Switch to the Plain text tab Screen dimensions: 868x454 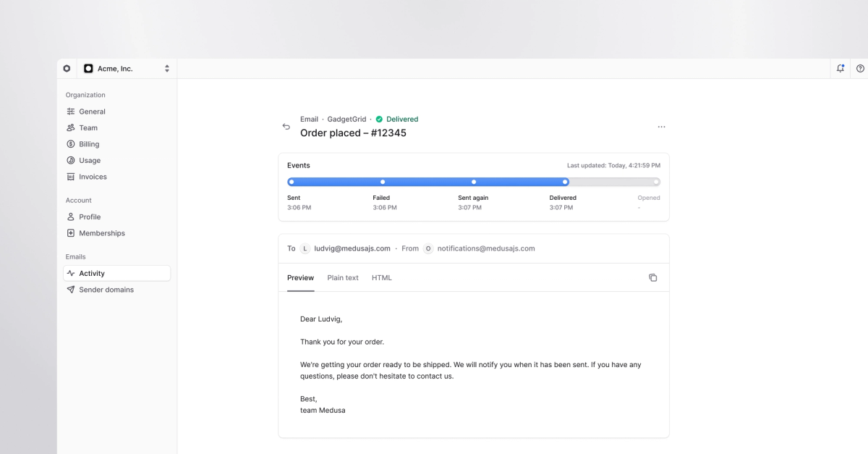coord(343,277)
